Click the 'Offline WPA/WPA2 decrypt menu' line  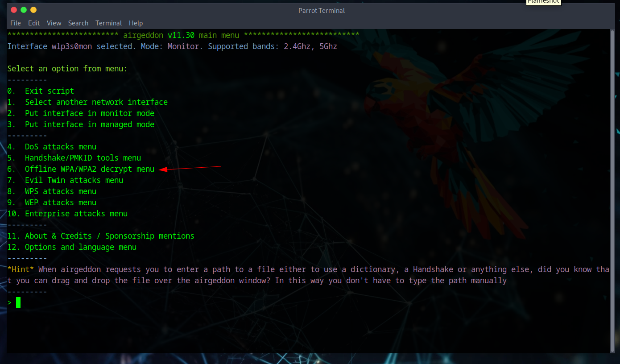89,169
